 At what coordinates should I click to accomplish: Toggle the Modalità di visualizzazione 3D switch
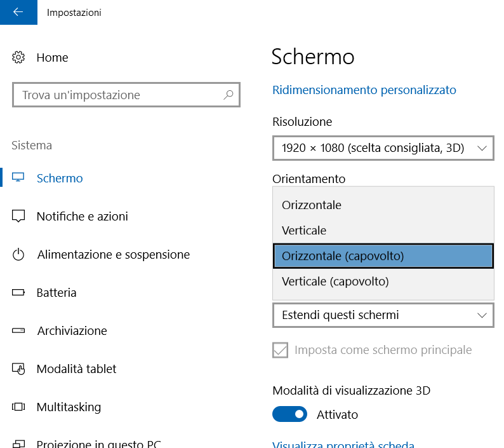coord(289,414)
